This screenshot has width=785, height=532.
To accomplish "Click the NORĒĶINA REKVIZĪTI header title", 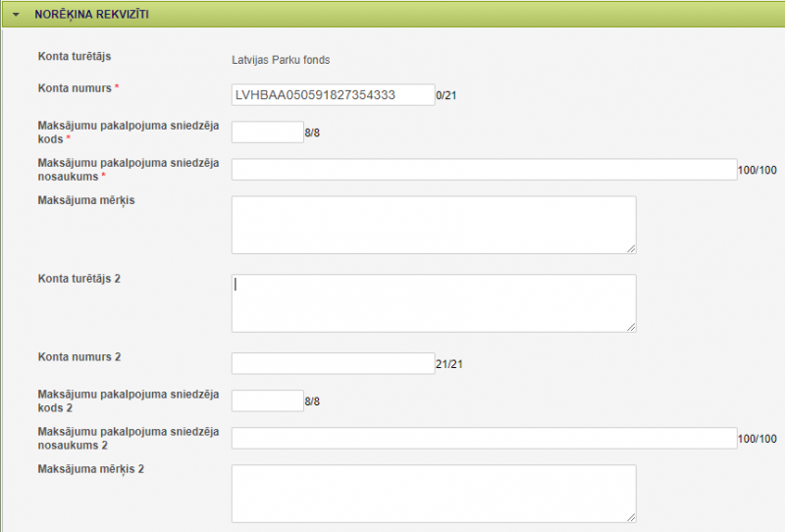I will pyautogui.click(x=91, y=16).
